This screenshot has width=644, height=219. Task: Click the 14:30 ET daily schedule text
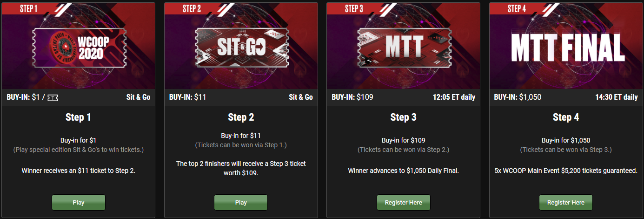(x=617, y=97)
